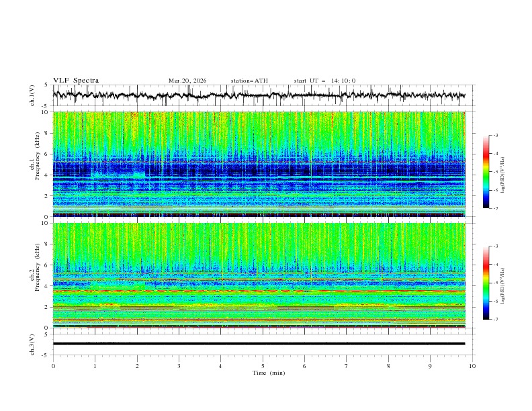
Task: Click the ch.3 voltage flat black trace
Action: (x=259, y=344)
